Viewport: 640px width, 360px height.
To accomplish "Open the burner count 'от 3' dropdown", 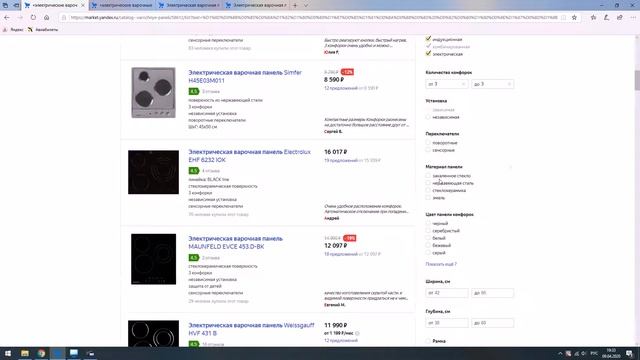I will [x=447, y=84].
